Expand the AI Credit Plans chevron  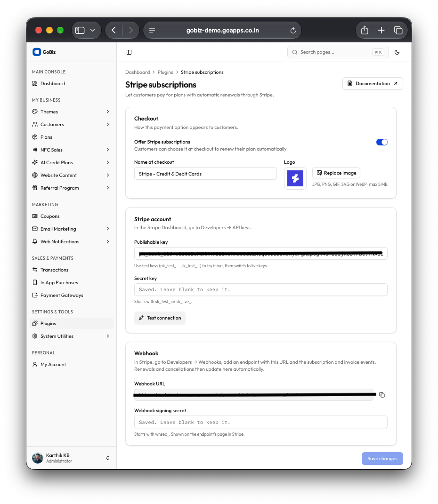point(108,163)
